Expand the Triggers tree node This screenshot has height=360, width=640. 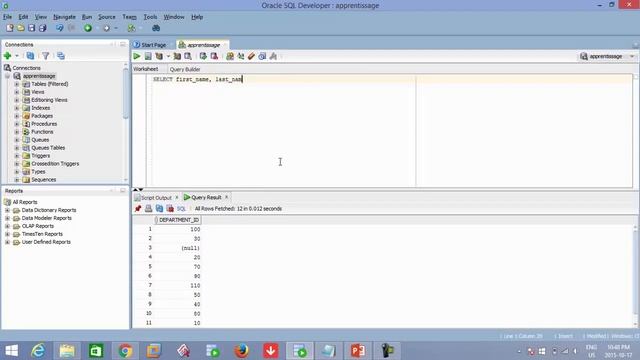pyautogui.click(x=17, y=156)
